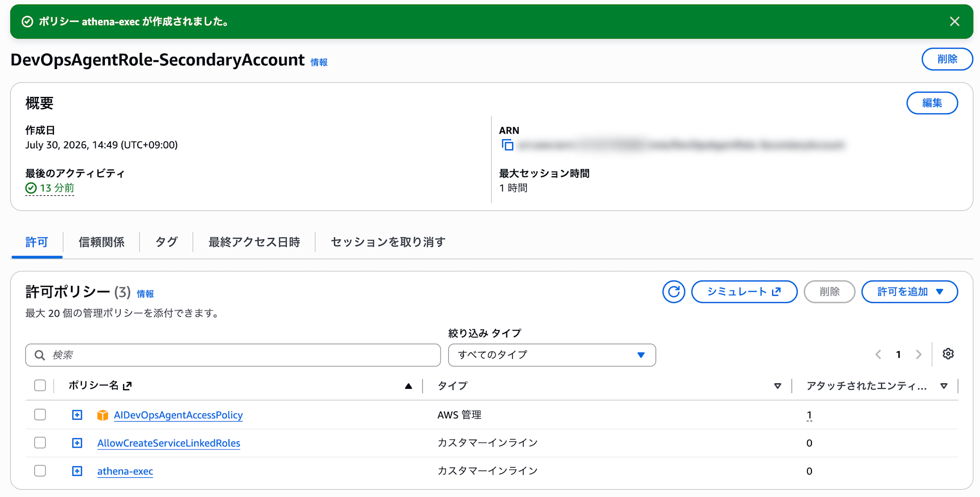Image resolution: width=980 pixels, height=497 pixels.
Task: Open the 許可を追加 dropdown menu
Action: click(909, 292)
